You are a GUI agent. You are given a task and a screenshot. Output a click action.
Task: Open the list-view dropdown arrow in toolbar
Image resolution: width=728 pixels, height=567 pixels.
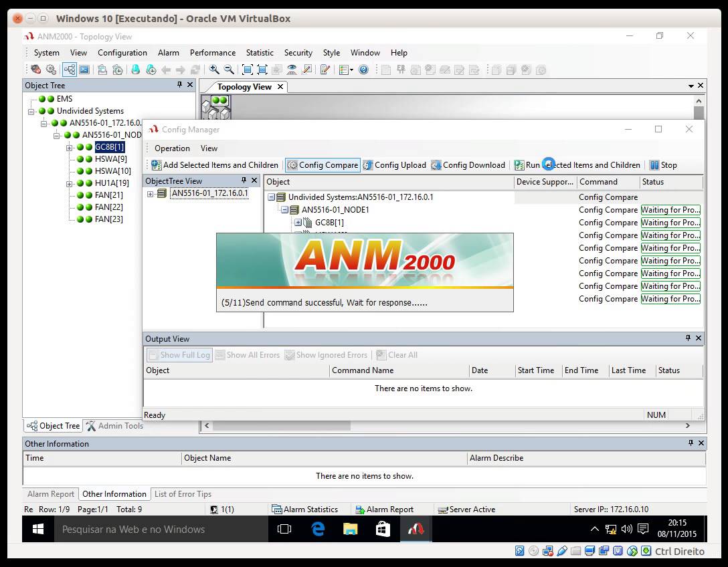[351, 70]
